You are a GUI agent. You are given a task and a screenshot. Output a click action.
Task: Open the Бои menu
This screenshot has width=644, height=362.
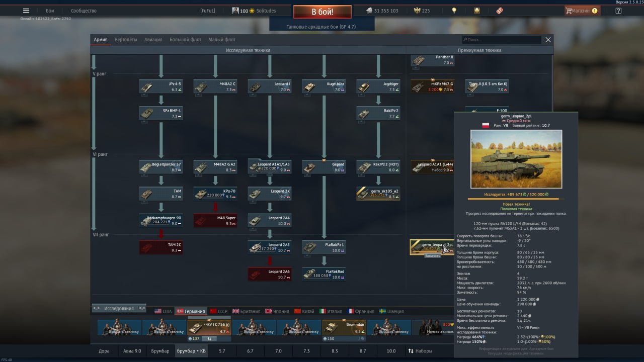coord(50,11)
